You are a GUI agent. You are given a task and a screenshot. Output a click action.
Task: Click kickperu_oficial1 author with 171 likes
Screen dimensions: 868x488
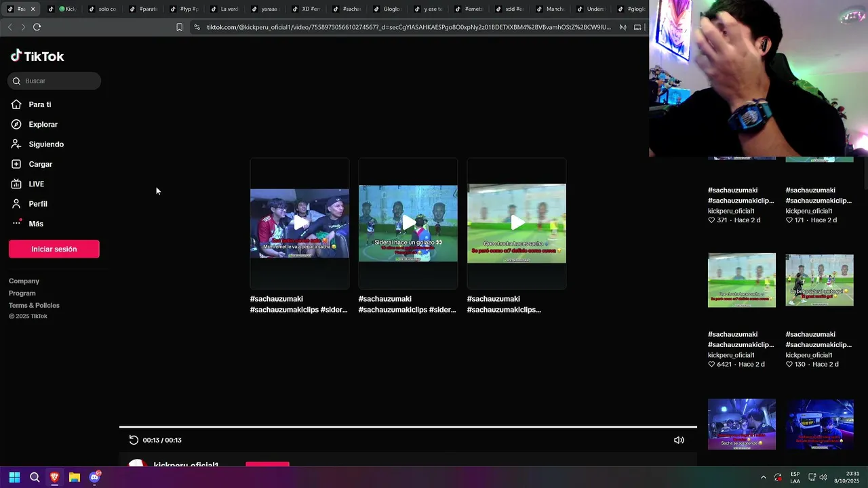(x=808, y=211)
